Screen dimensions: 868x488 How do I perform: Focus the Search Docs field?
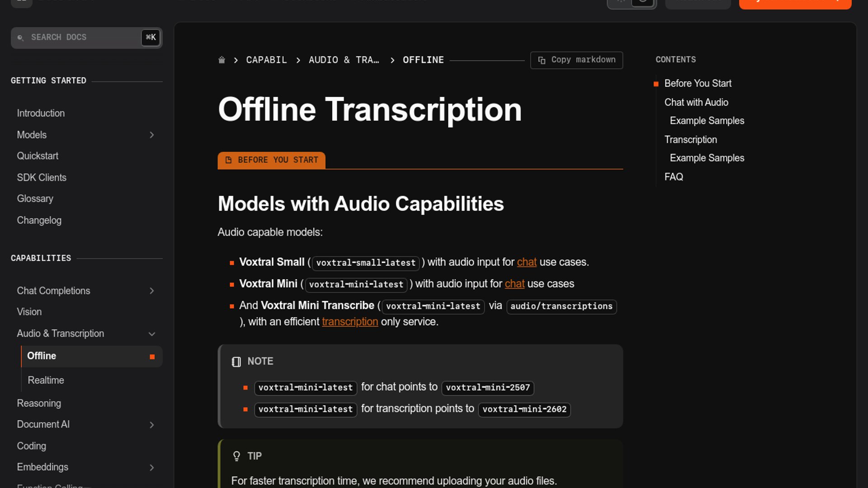pos(81,38)
